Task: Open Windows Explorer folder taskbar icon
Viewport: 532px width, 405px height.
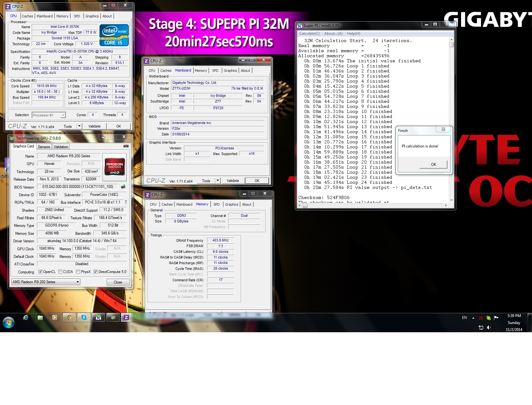Action: pos(40,317)
